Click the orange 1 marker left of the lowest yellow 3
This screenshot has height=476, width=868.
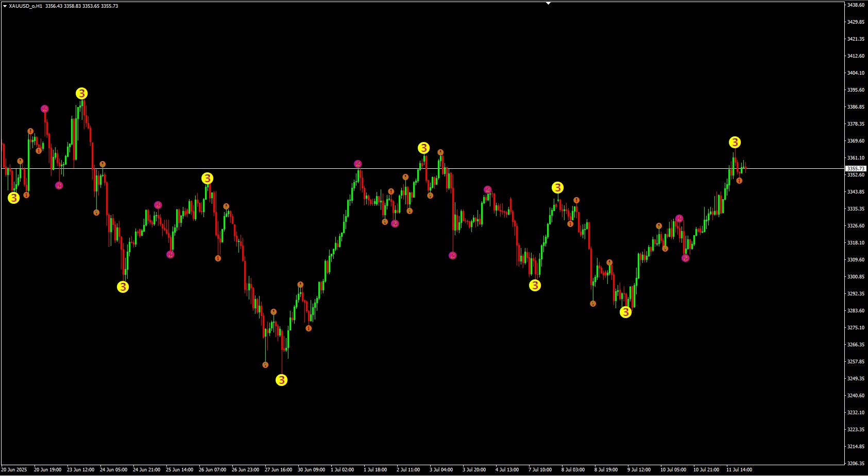(265, 365)
